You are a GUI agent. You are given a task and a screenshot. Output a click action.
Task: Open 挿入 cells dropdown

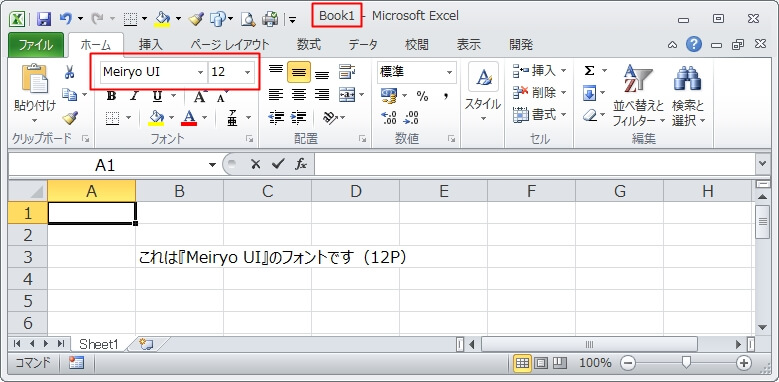click(540, 71)
